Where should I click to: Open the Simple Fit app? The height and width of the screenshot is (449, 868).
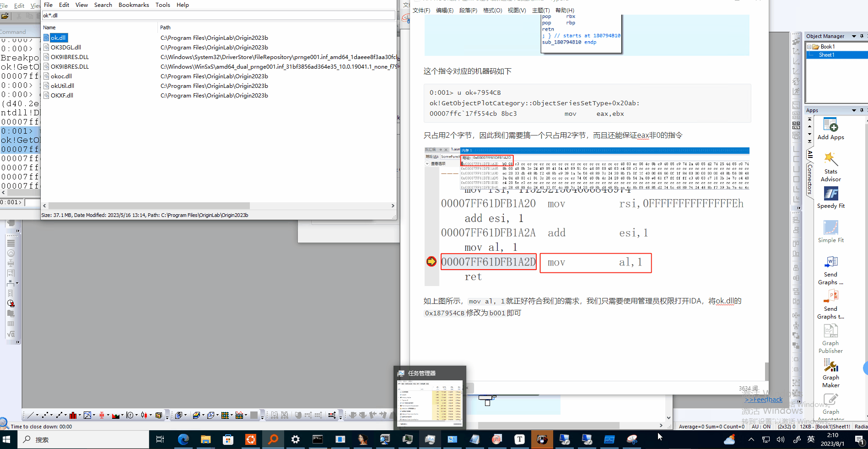pos(830,232)
